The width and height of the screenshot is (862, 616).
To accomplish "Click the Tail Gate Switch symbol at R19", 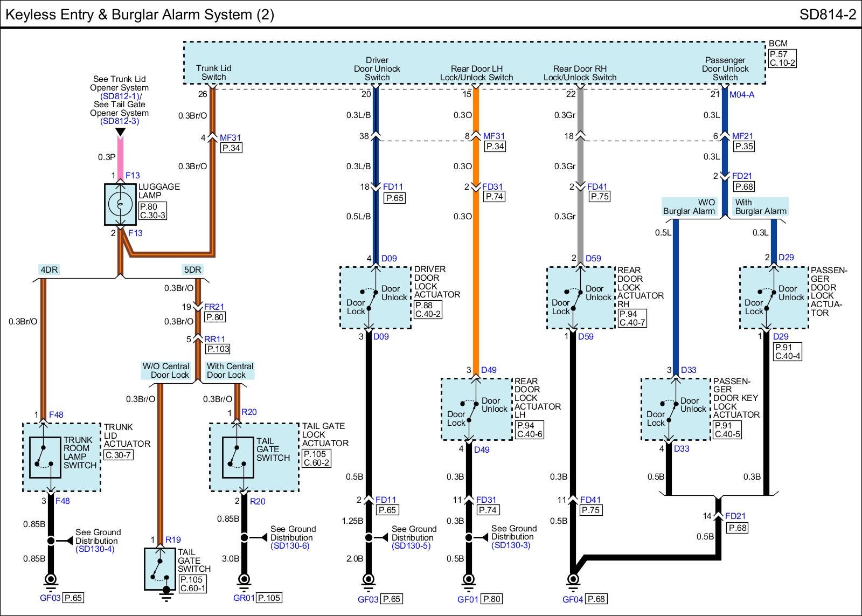I will pos(160,569).
